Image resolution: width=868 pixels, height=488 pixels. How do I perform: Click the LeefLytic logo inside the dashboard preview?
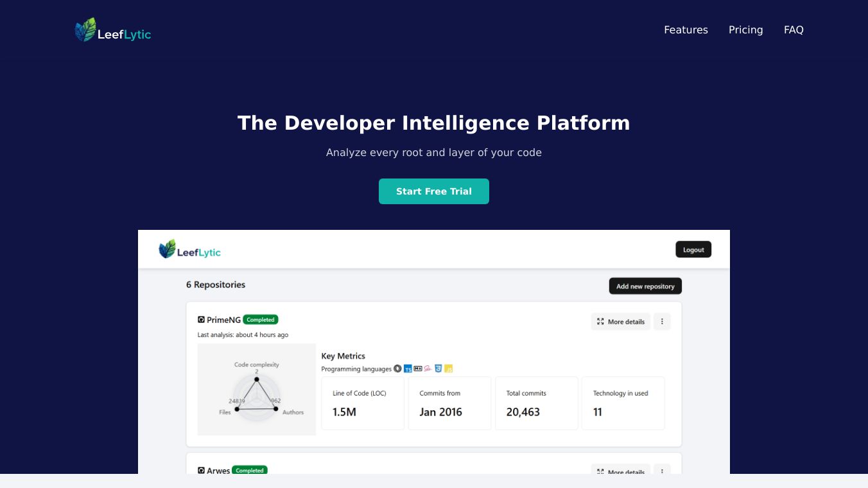pos(189,249)
